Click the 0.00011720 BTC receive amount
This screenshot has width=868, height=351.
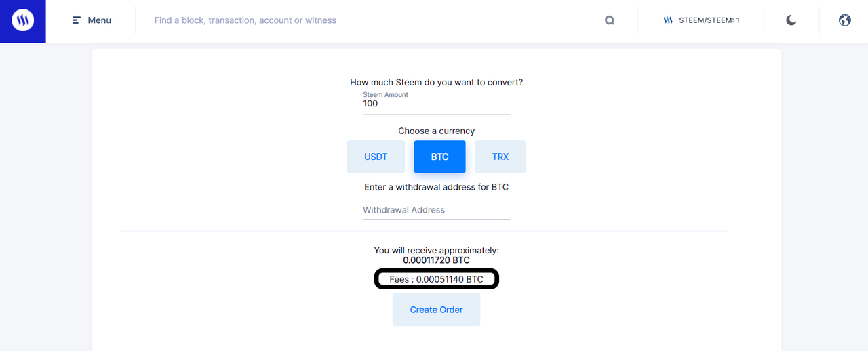coord(436,260)
